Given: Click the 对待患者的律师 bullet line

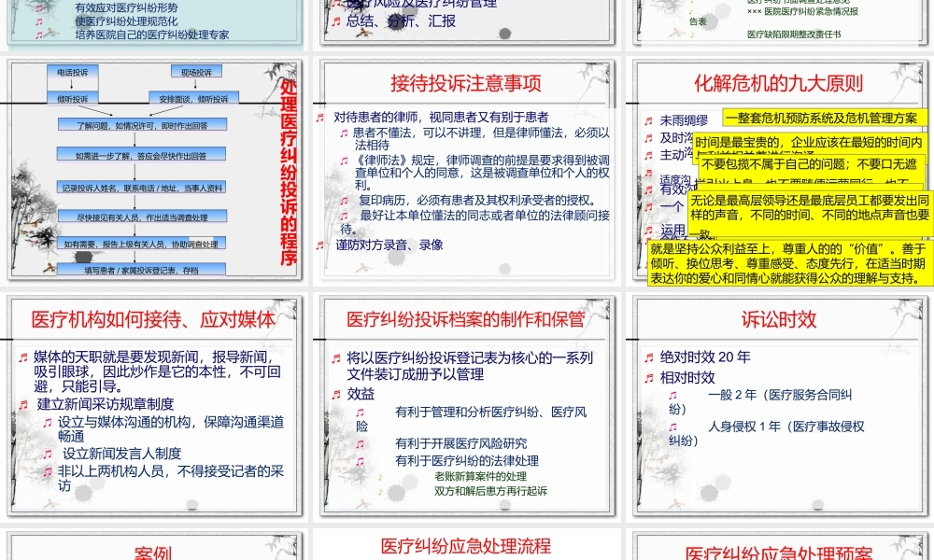Looking at the screenshot, I should (x=441, y=118).
